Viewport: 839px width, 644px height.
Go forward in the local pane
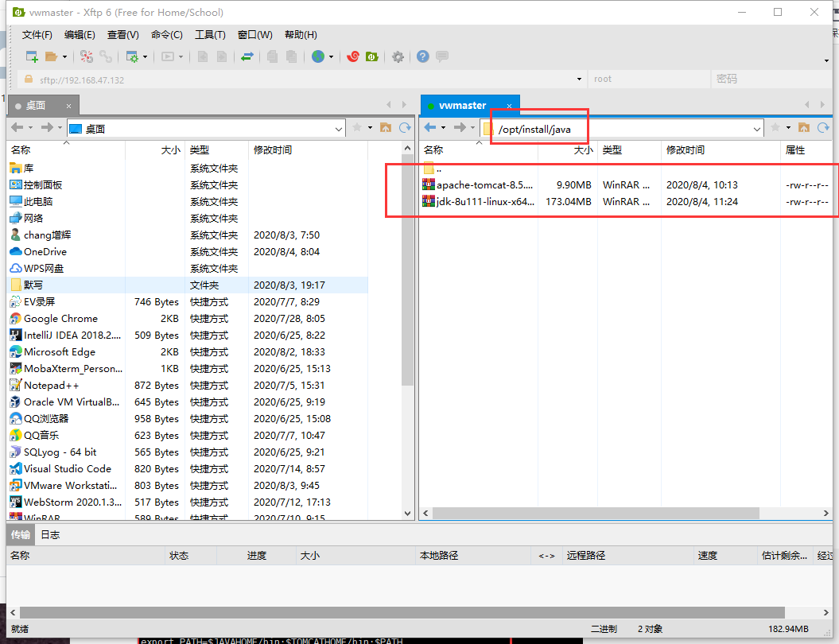click(x=47, y=127)
